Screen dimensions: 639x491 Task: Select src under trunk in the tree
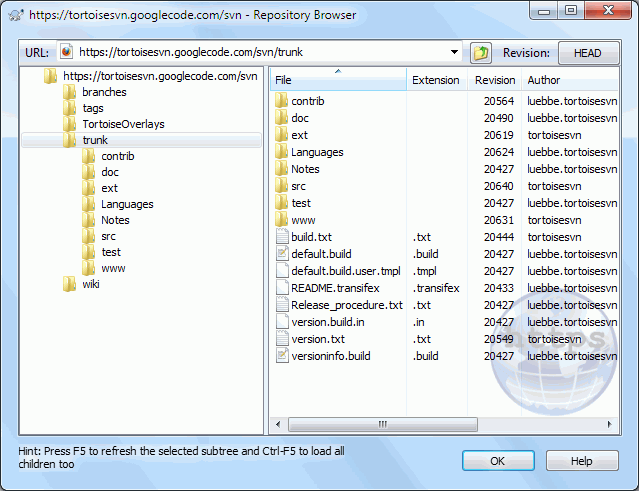point(108,236)
